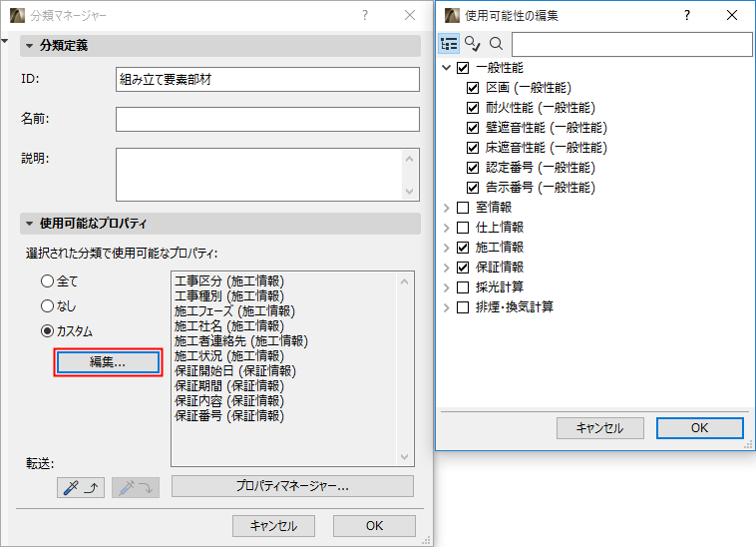Image resolution: width=756 pixels, height=547 pixels.
Task: Click the show-checked-items filter icon
Action: 473,44
